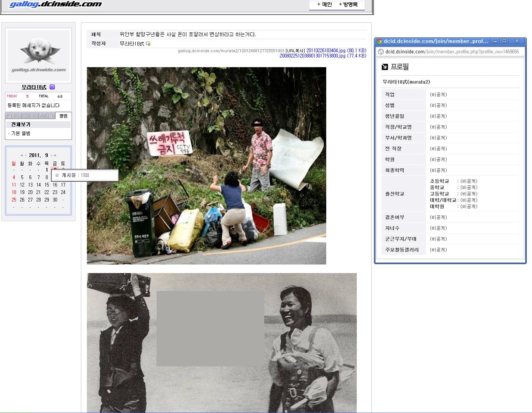Select the 앨범 tab
Screen dimensions: 532x413
63,116
